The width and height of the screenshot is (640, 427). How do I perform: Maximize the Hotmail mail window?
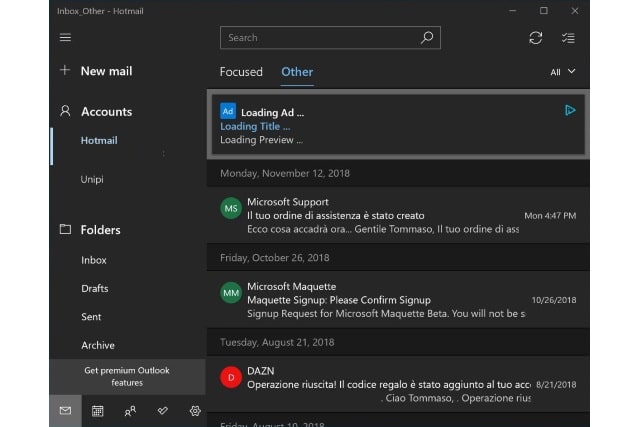click(544, 11)
